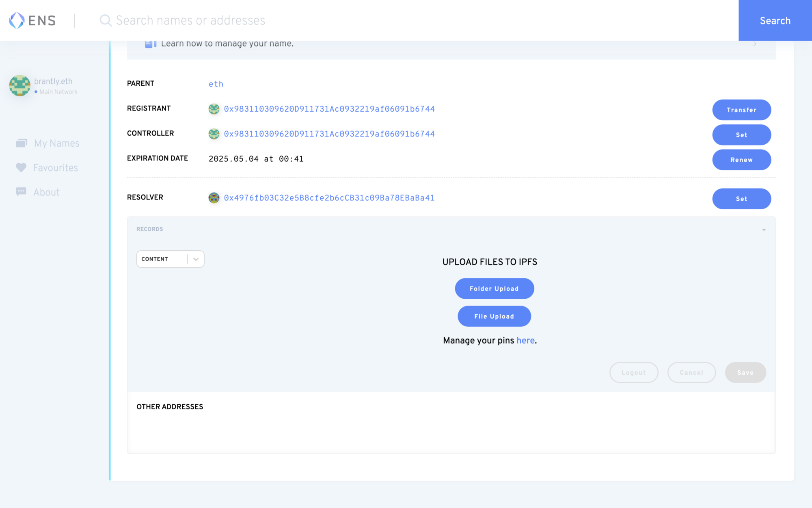Click the Set controller button
Screen dimensions: 812x508
point(741,135)
